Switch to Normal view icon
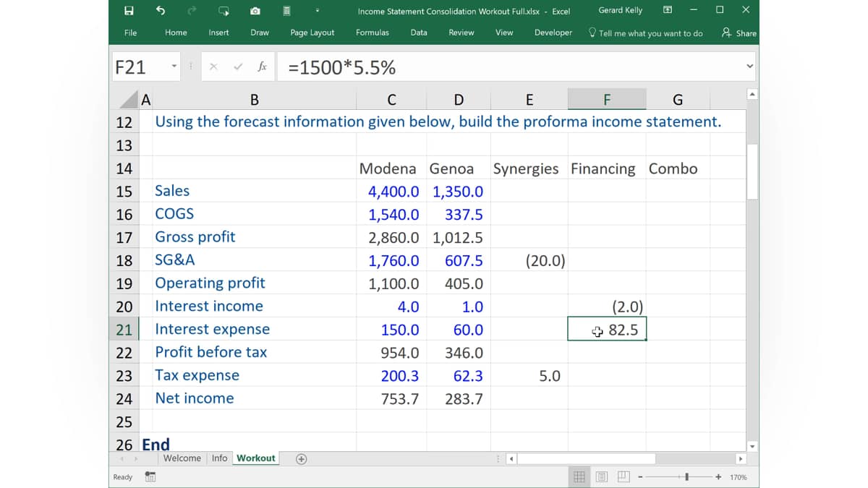The height and width of the screenshot is (488, 868). pyautogui.click(x=579, y=476)
